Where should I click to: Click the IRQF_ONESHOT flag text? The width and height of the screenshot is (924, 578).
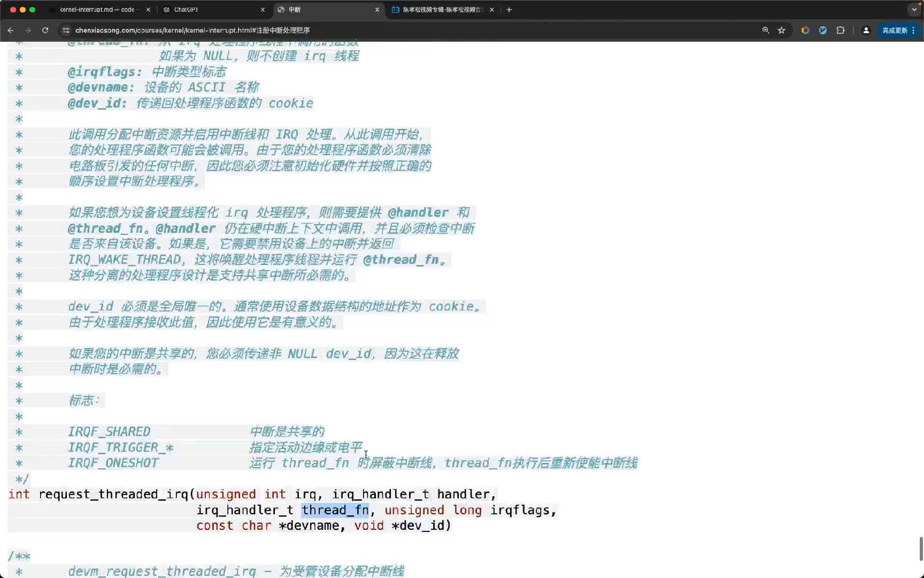coord(113,463)
